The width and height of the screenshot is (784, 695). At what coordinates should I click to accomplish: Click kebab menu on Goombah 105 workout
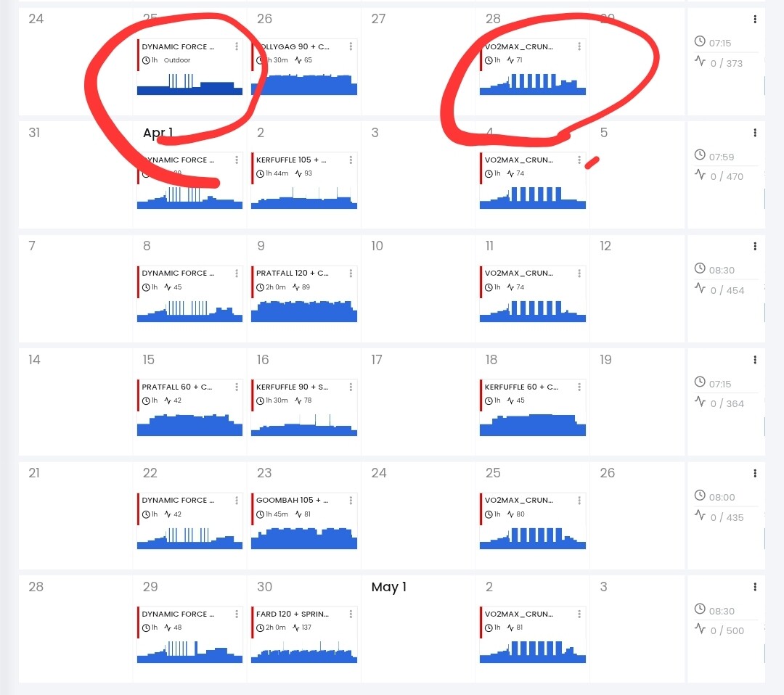pyautogui.click(x=351, y=501)
